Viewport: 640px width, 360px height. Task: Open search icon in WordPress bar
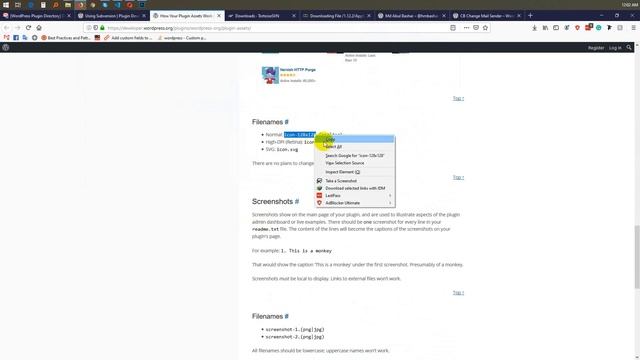(x=629, y=48)
